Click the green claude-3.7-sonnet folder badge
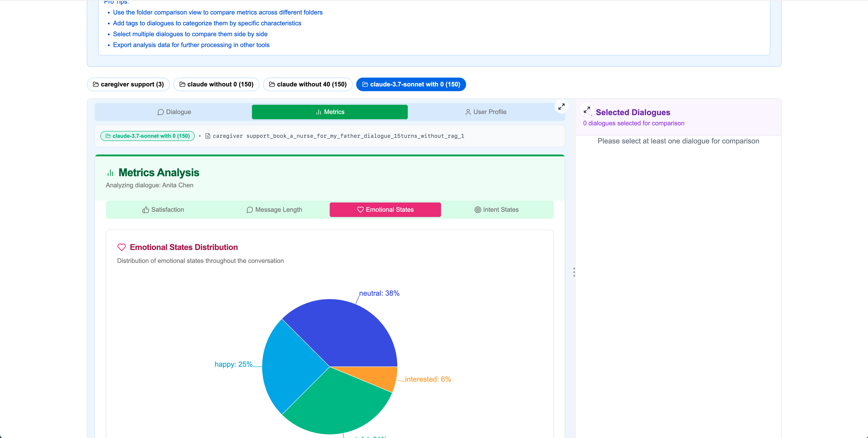 coord(148,136)
